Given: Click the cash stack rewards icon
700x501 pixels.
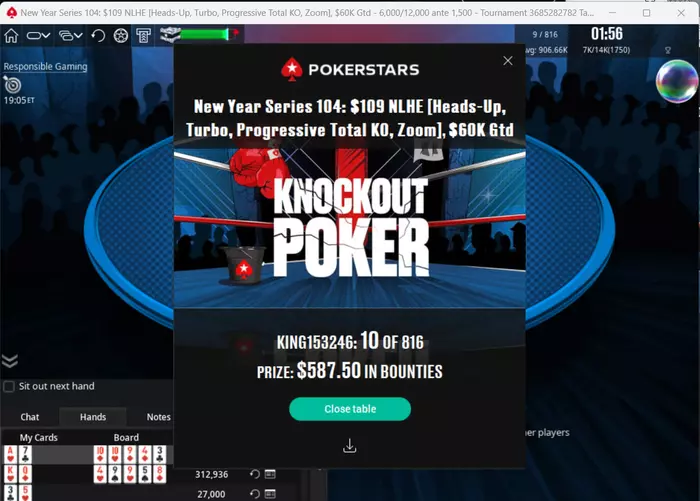Looking at the screenshot, I should pos(170,35).
